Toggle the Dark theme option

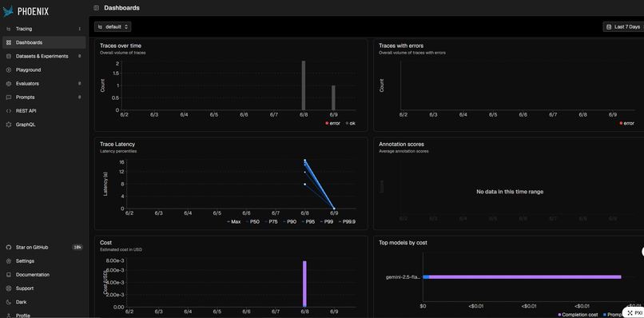pos(44,302)
